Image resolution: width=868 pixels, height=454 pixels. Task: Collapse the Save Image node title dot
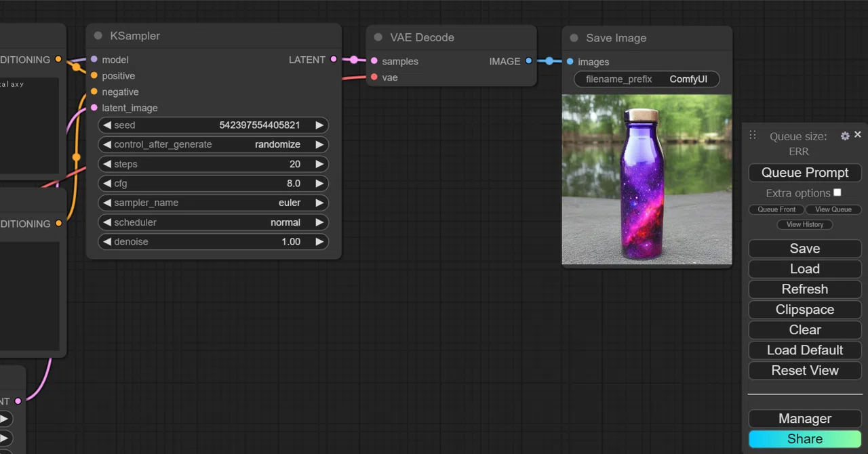pyautogui.click(x=574, y=38)
